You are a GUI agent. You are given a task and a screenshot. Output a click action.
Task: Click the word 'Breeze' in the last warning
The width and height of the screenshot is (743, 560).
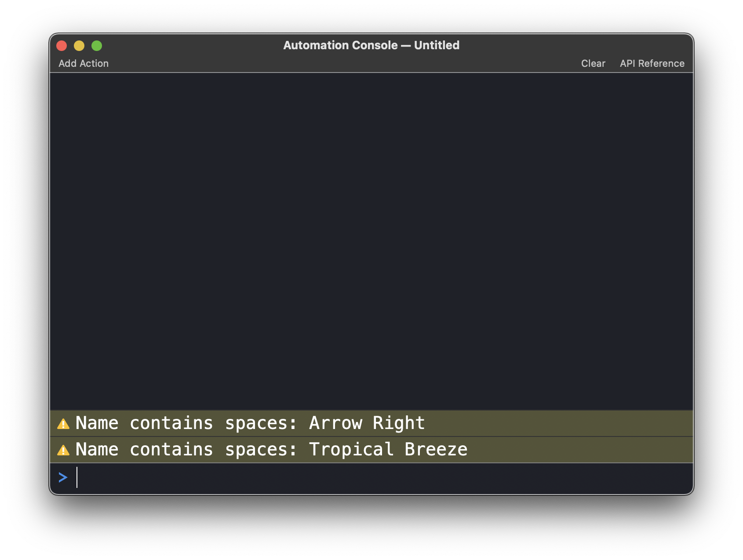[x=436, y=450]
